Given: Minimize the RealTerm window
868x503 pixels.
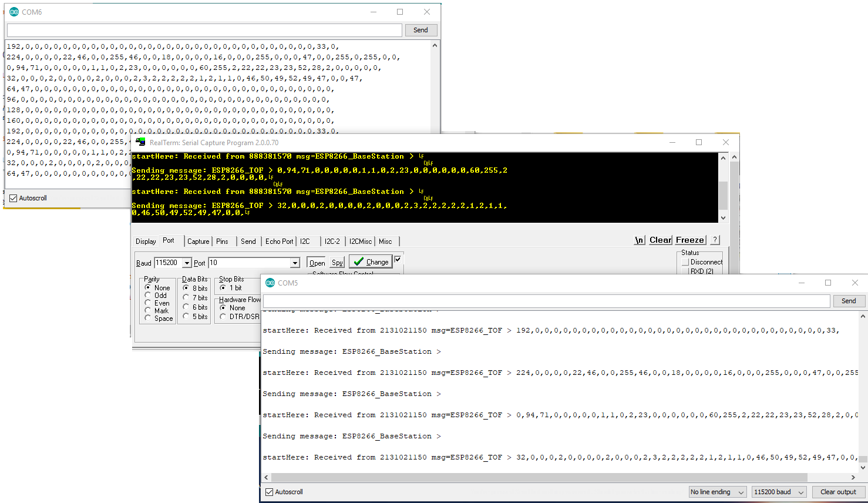Looking at the screenshot, I should pos(672,142).
